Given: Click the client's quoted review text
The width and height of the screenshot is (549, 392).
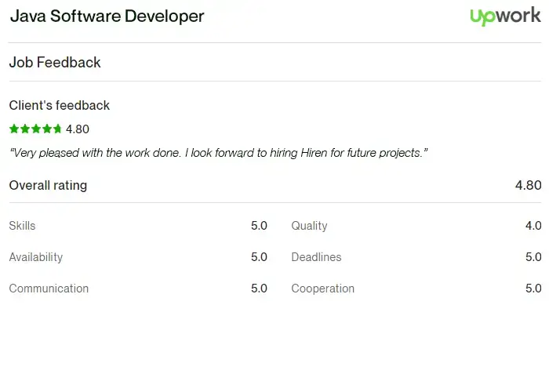Looking at the screenshot, I should pos(219,153).
